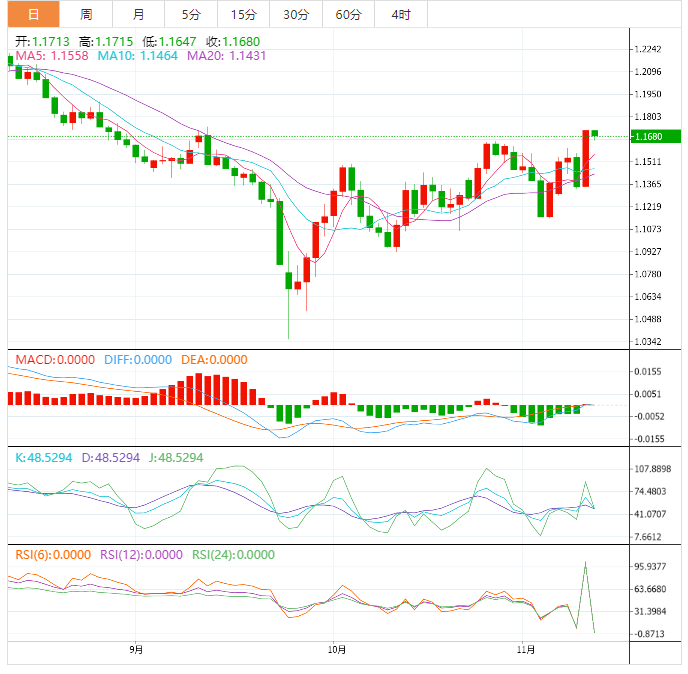Click the RSI(24):0.0000 label
Viewport: 688px width, 674px height.
233,555
